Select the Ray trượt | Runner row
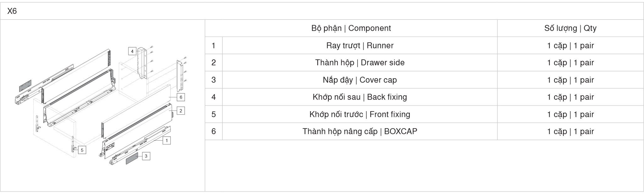This screenshot has height=195, width=644. (x=424, y=46)
